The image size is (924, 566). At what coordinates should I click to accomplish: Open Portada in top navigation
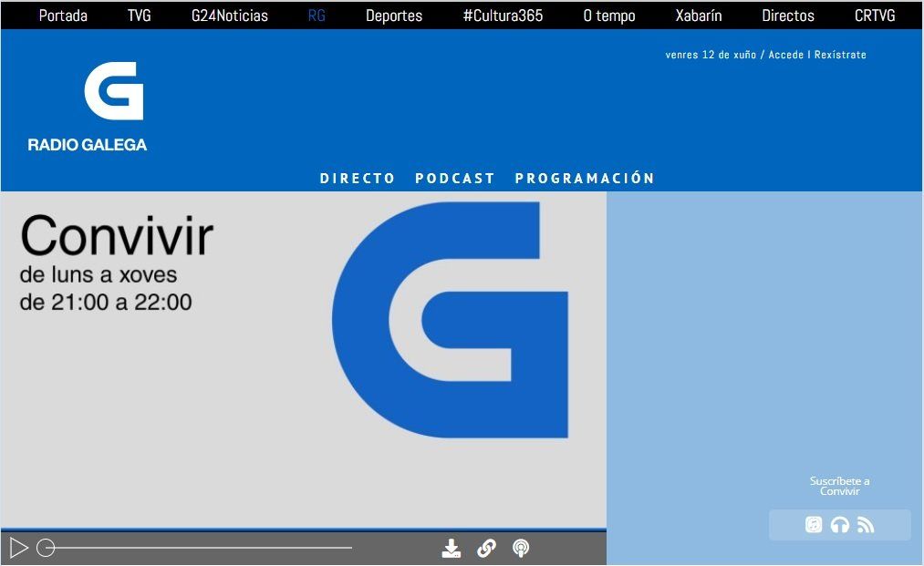coord(63,15)
